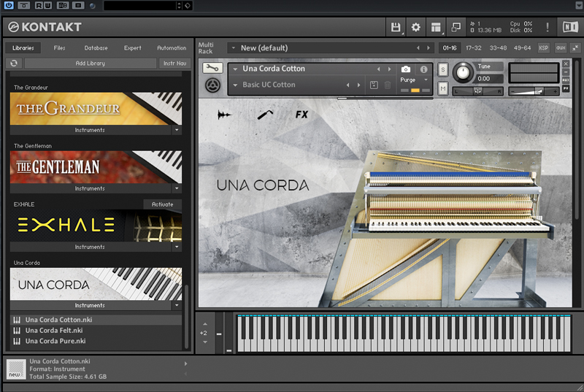Show instrument info with the i icon
Screen dimensions: 584x392
(x=423, y=69)
